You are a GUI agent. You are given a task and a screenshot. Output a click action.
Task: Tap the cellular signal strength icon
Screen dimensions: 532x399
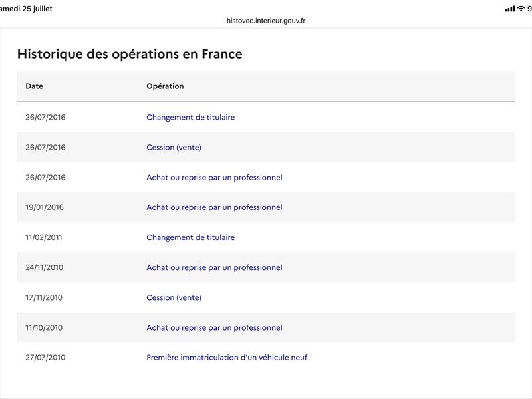pos(509,9)
